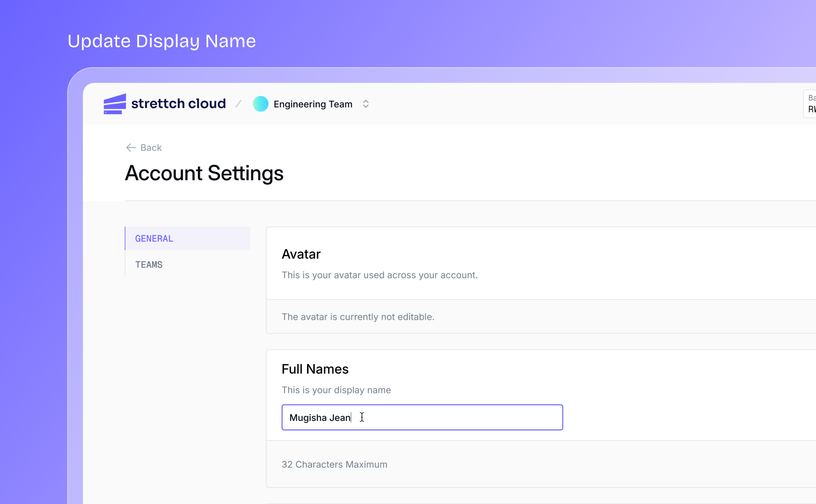Click 'Update Display Name' banner title
This screenshot has width=816, height=504.
pyautogui.click(x=162, y=41)
